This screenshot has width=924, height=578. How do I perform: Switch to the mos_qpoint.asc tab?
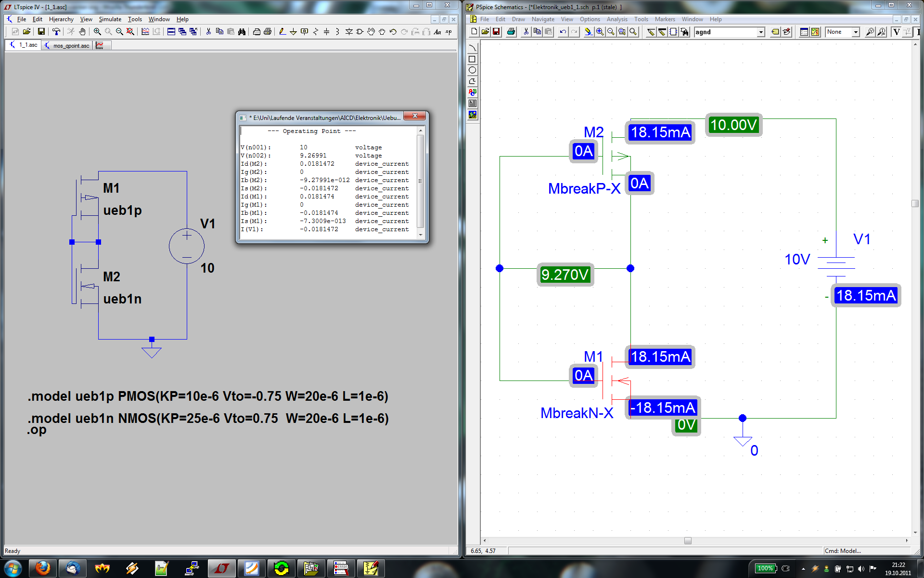coord(67,45)
